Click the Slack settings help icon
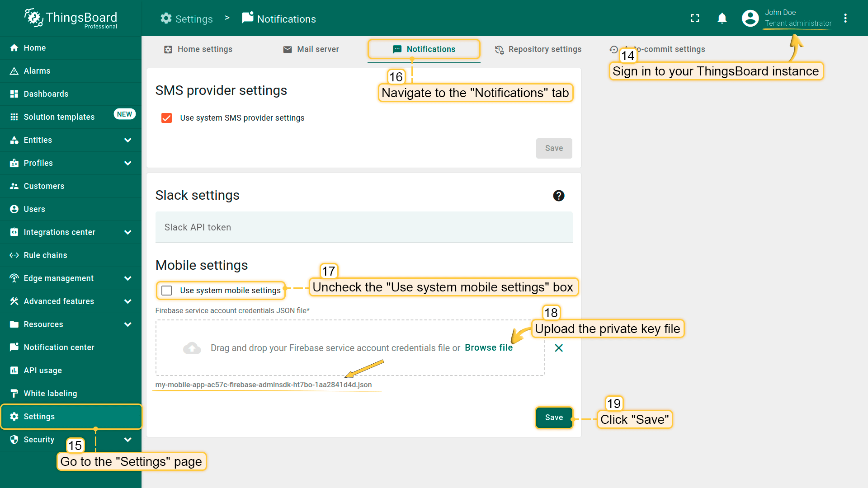Image resolution: width=868 pixels, height=488 pixels. click(558, 196)
